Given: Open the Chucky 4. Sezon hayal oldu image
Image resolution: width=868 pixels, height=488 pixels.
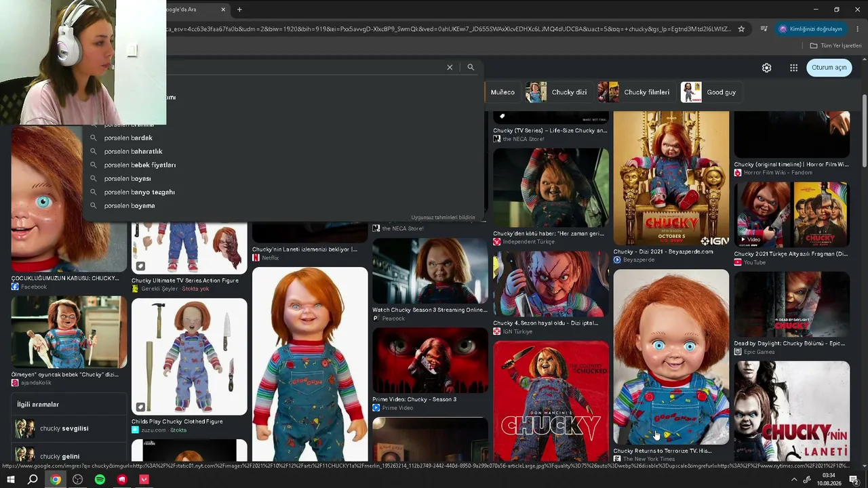Looking at the screenshot, I should [551, 284].
